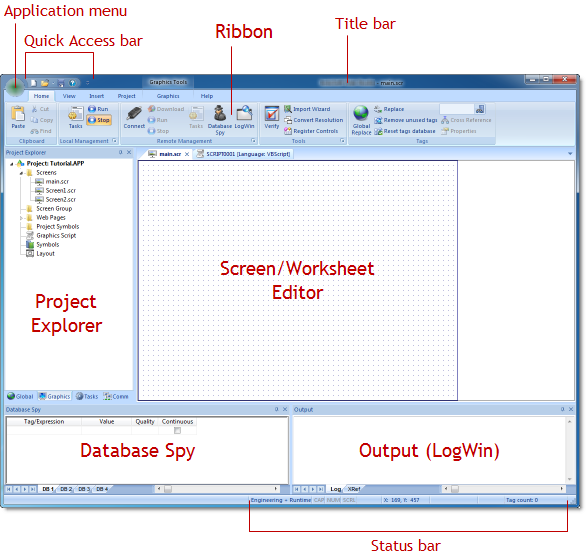Open the Database Spy ribbon icon

point(220,112)
